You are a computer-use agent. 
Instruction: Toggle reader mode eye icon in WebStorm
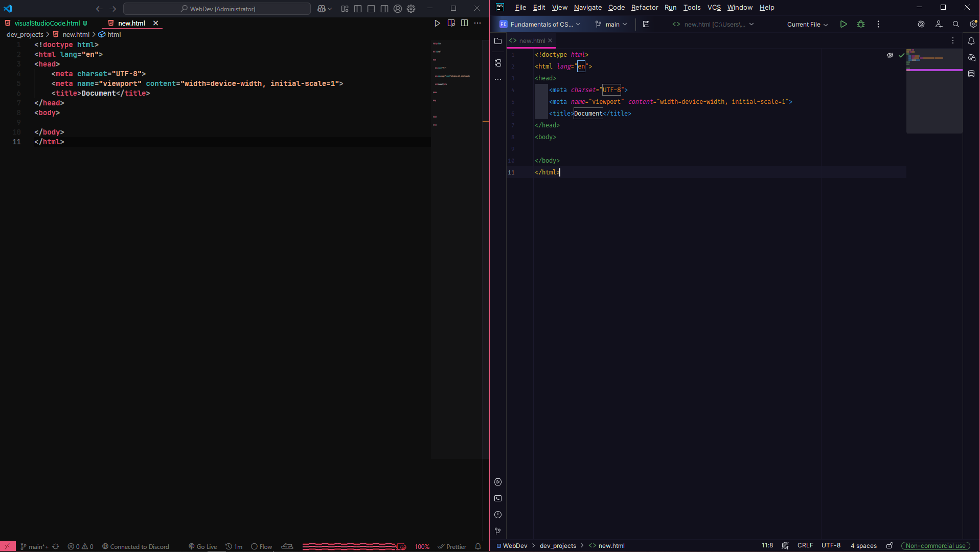coord(890,55)
